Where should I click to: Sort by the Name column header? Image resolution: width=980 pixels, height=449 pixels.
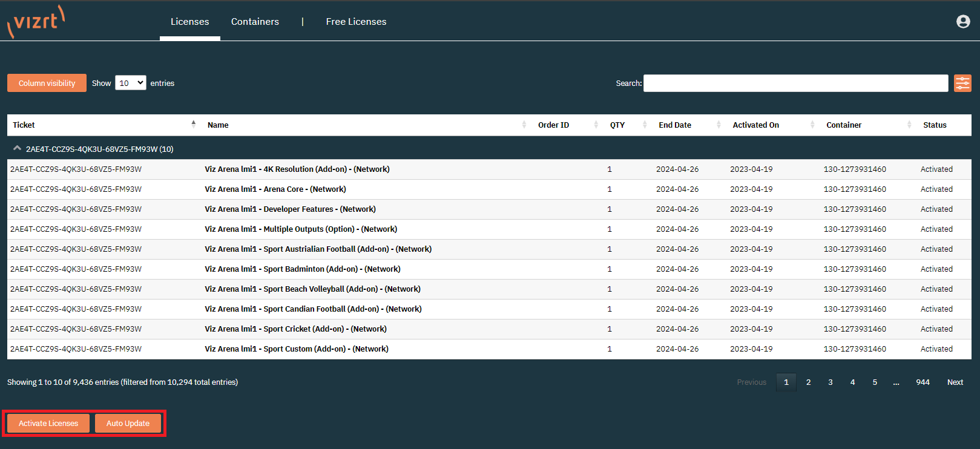pos(218,125)
